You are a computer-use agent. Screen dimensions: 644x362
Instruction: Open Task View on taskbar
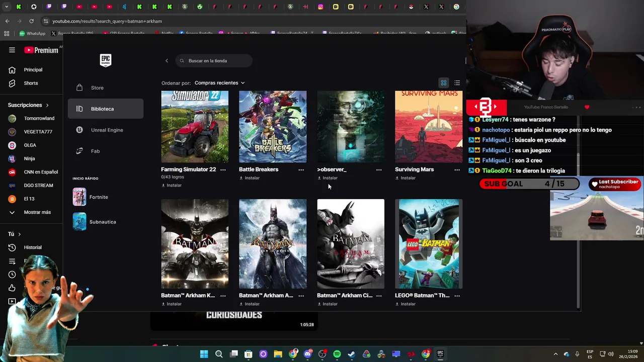234,354
